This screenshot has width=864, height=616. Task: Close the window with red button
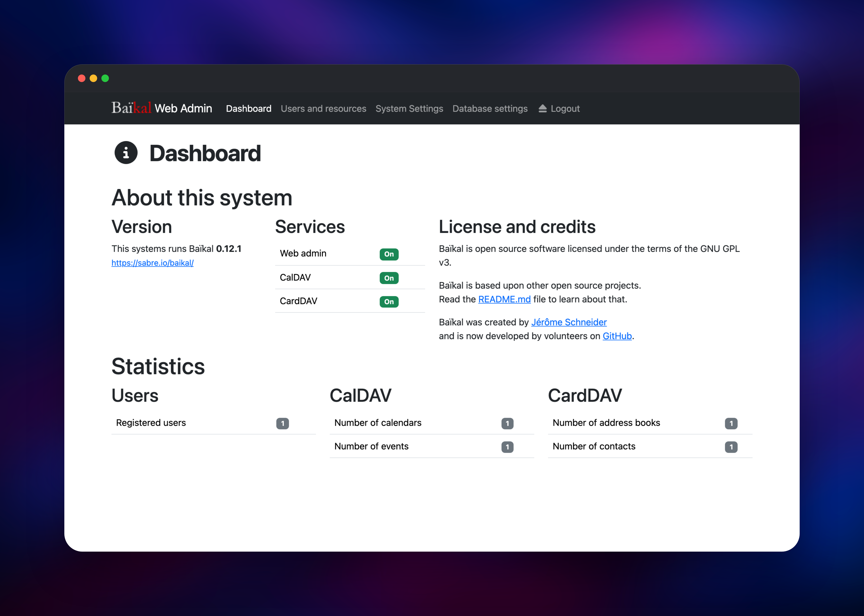pyautogui.click(x=82, y=78)
